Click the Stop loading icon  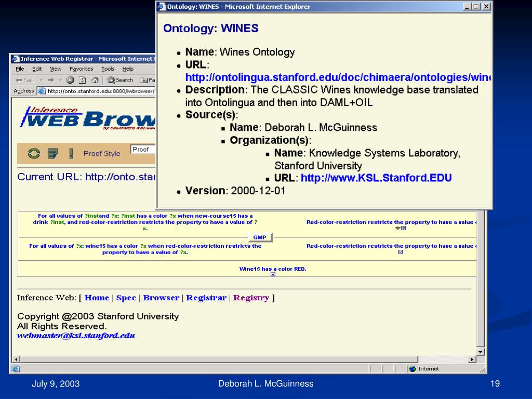(70, 80)
